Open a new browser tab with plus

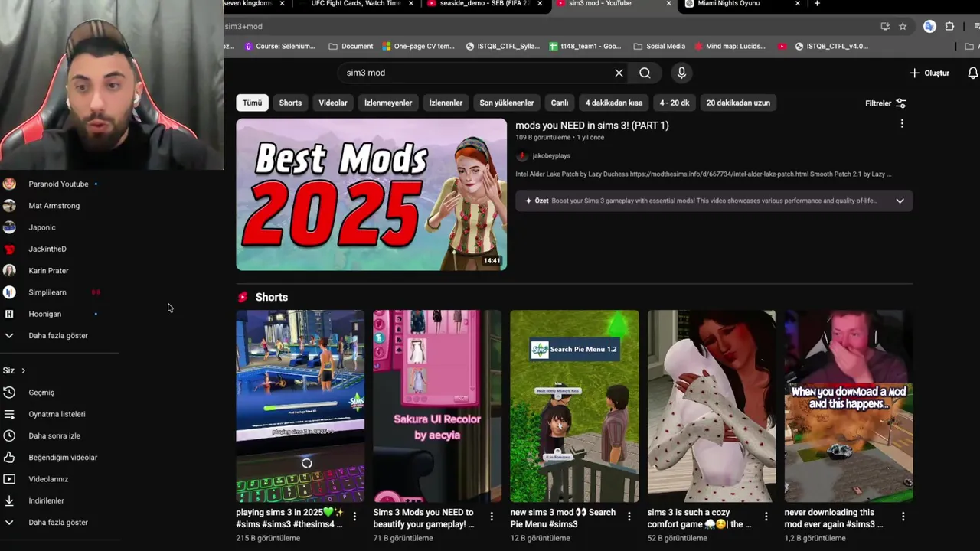click(x=817, y=4)
